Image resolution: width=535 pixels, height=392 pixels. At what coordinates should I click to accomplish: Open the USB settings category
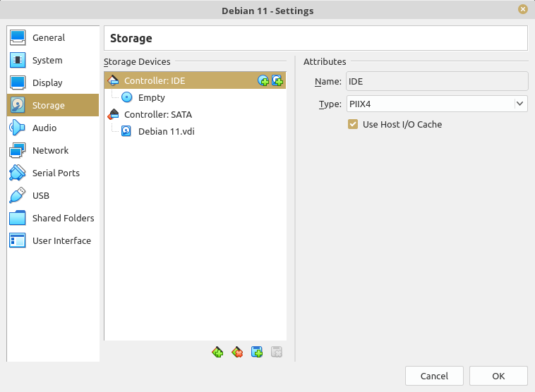[x=53, y=196]
